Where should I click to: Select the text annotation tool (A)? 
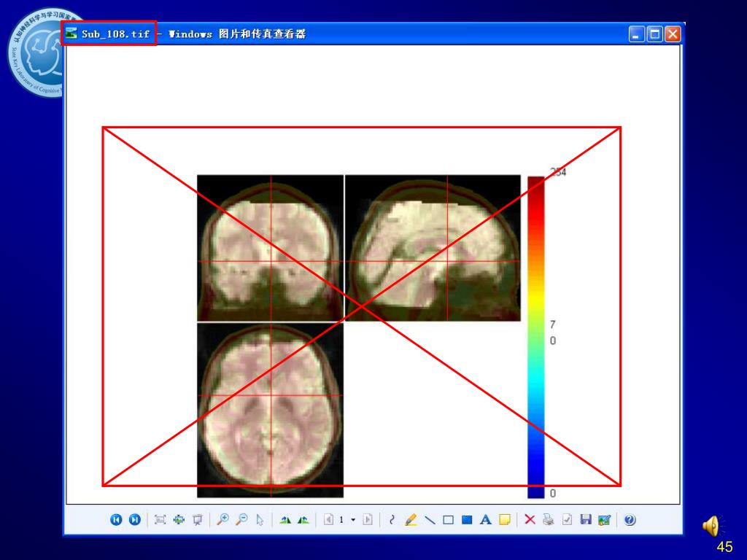(x=485, y=519)
